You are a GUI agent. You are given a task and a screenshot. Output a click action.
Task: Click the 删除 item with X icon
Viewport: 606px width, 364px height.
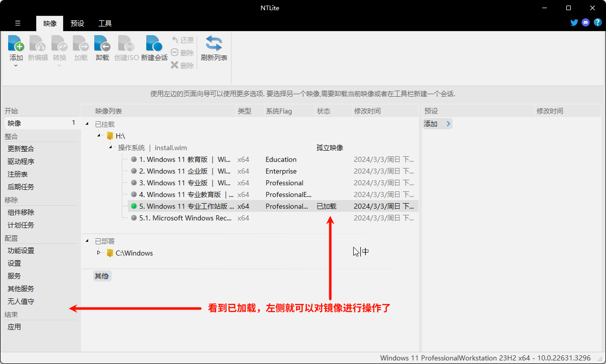click(182, 65)
